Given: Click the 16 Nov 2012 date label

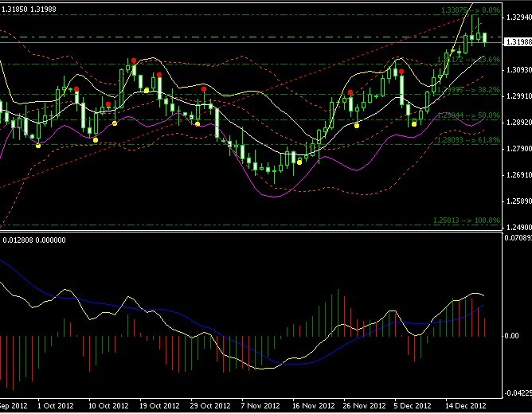Looking at the screenshot, I should click(313, 405).
